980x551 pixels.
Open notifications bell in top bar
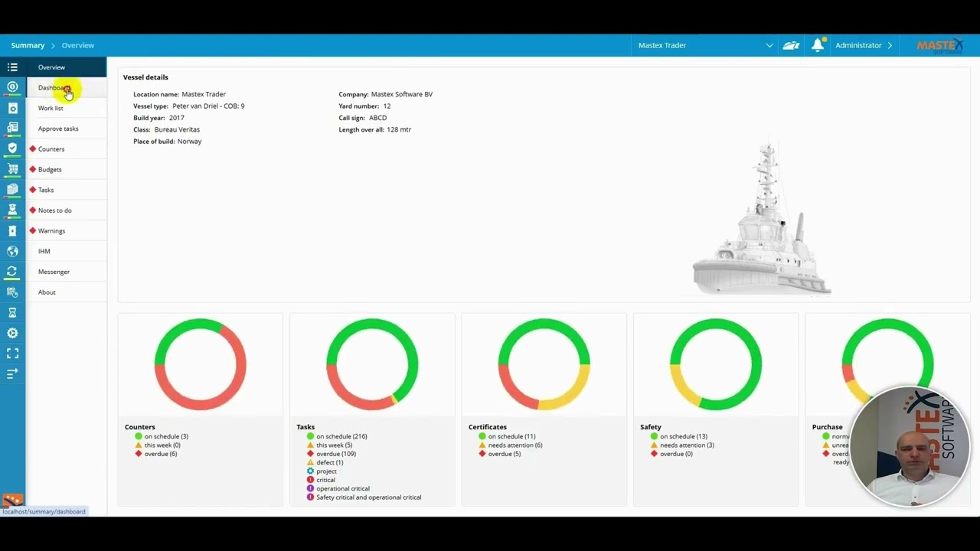(x=818, y=45)
